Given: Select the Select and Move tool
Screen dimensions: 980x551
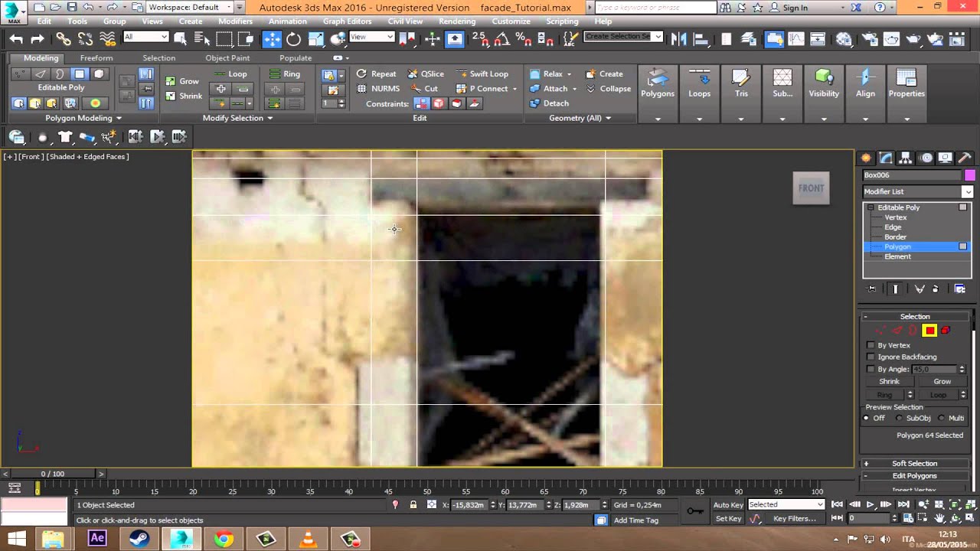Looking at the screenshot, I should (272, 39).
